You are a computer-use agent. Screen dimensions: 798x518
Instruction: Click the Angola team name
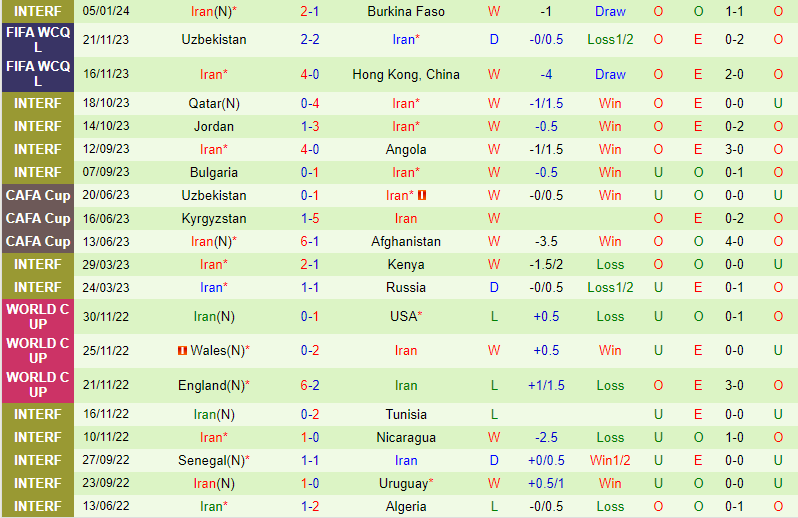click(x=405, y=149)
